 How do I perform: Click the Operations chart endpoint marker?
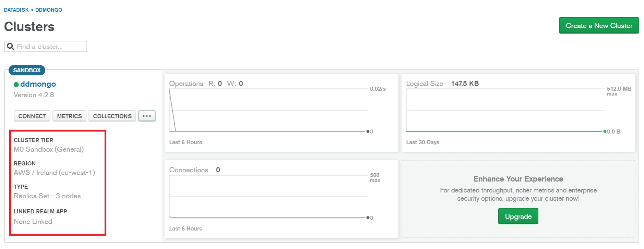coord(368,132)
